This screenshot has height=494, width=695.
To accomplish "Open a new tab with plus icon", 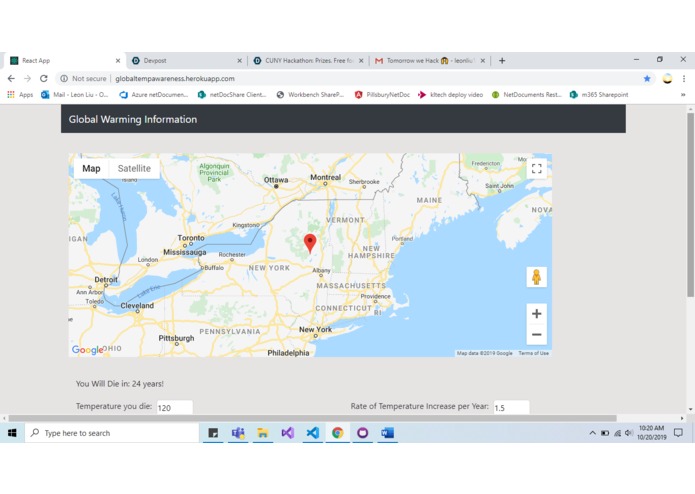I will coord(502,61).
